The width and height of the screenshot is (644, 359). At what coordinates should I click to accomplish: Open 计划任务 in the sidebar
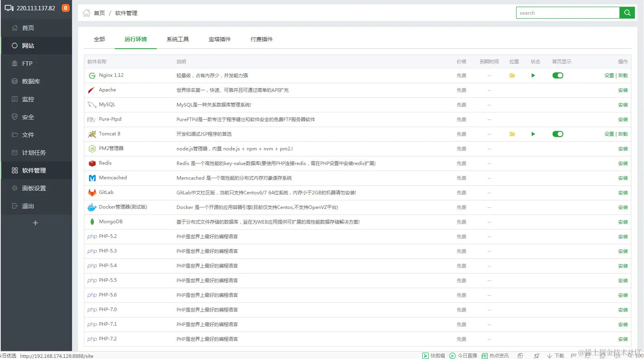[36, 152]
